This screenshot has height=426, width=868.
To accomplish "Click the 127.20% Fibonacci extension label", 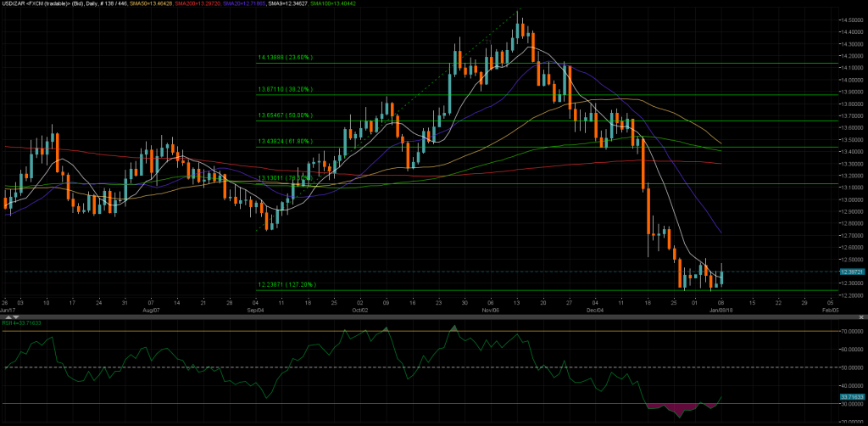I will coord(286,284).
